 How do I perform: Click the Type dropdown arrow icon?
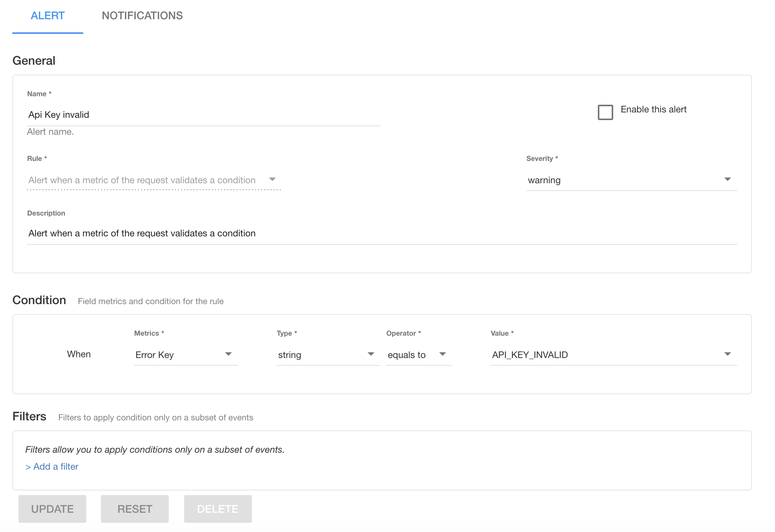tap(371, 354)
